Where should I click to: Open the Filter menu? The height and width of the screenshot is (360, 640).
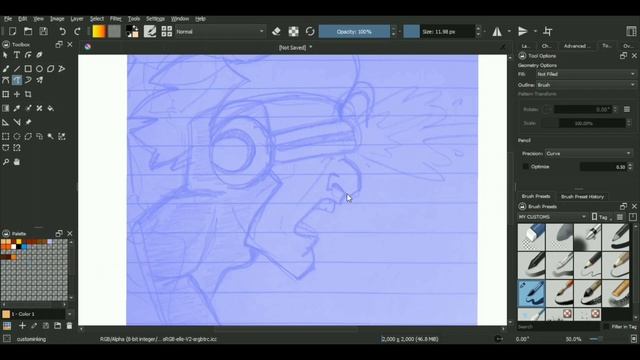[x=116, y=19]
